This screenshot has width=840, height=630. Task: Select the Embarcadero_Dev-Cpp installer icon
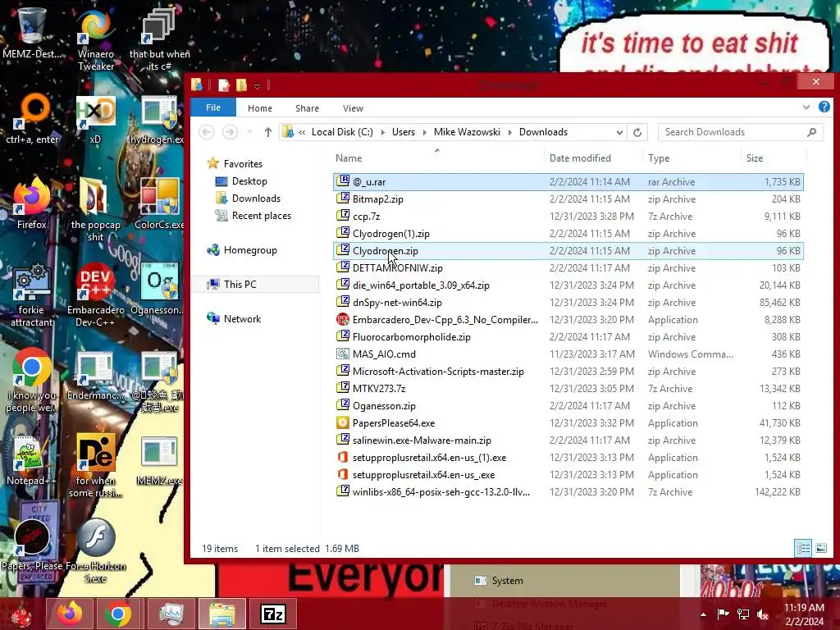pos(343,319)
